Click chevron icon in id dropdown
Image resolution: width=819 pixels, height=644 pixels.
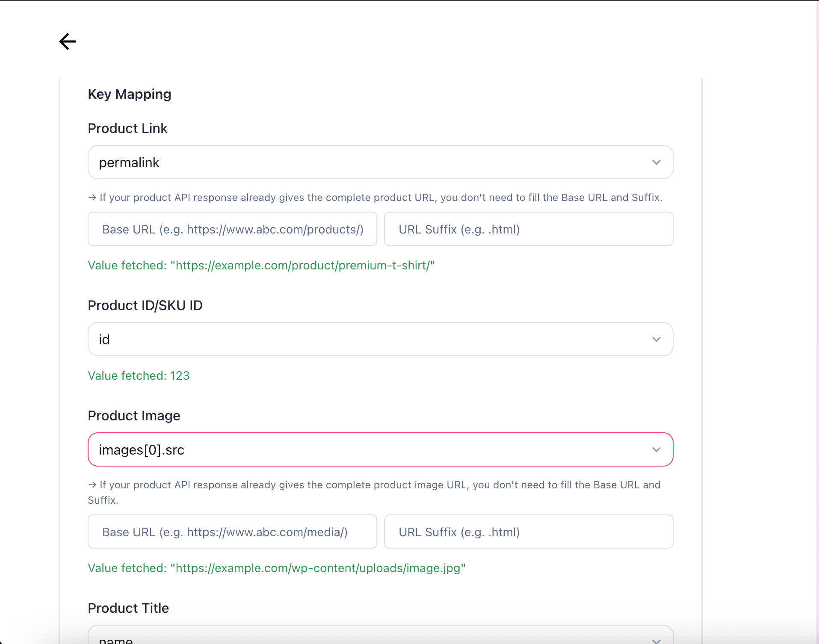click(656, 340)
